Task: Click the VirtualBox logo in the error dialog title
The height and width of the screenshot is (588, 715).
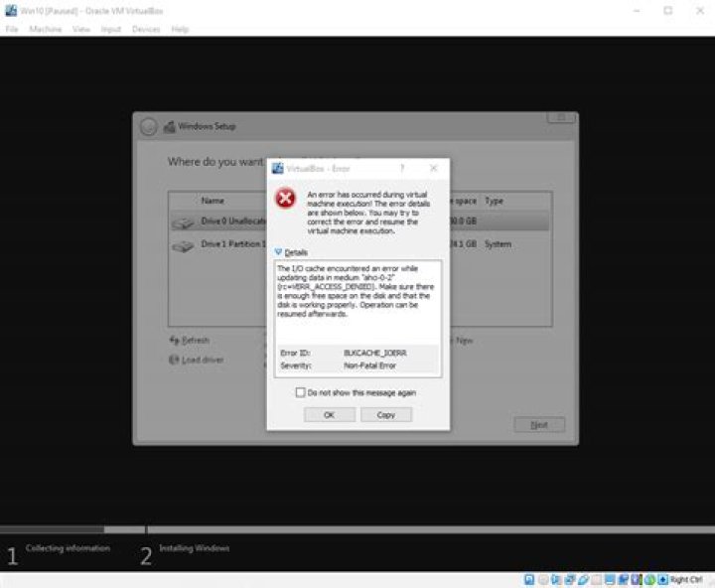Action: coord(278,168)
